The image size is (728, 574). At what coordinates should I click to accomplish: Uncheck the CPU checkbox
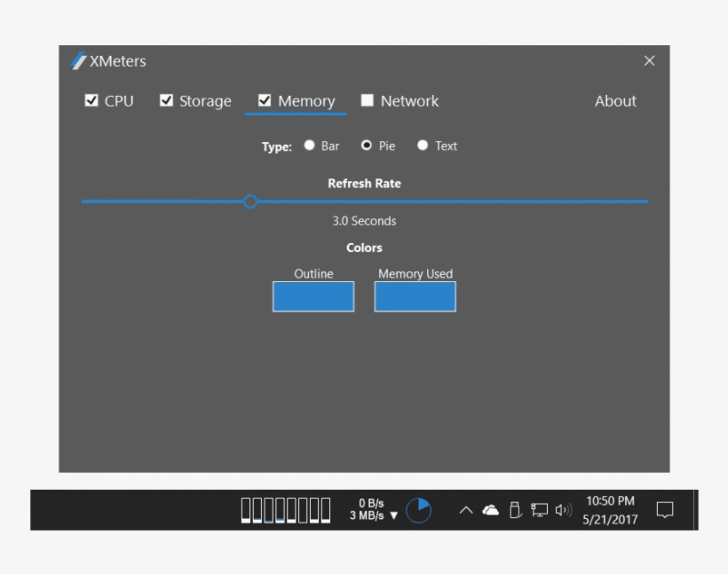tap(91, 100)
